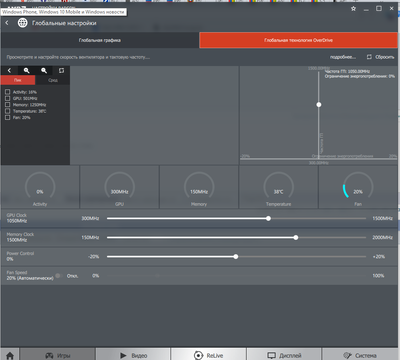The image size is (400, 360).
Task: Open the Дисплей section
Action: click(x=284, y=355)
